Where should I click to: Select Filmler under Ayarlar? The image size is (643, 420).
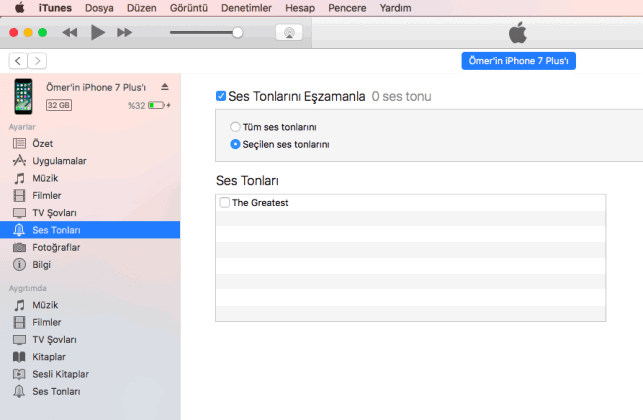click(90, 196)
